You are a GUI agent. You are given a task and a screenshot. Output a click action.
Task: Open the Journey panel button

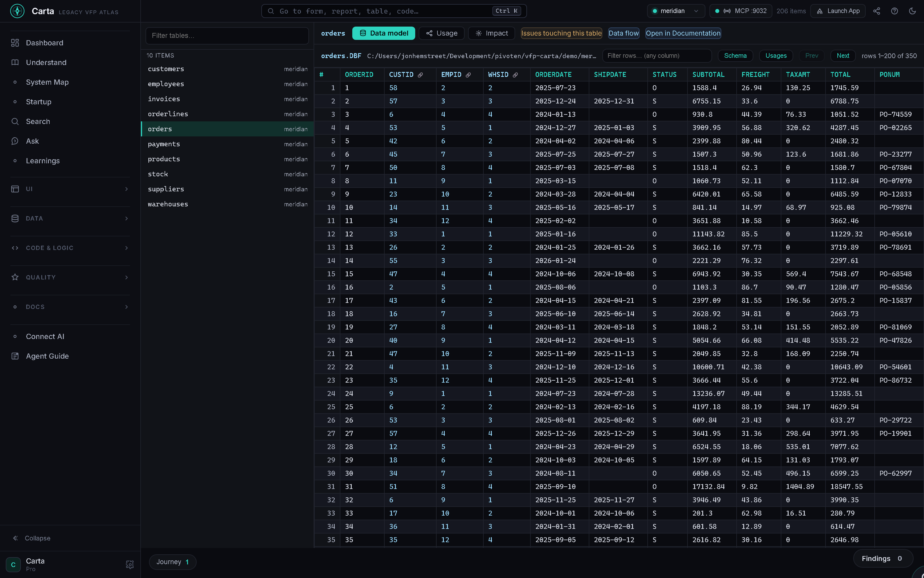(172, 562)
